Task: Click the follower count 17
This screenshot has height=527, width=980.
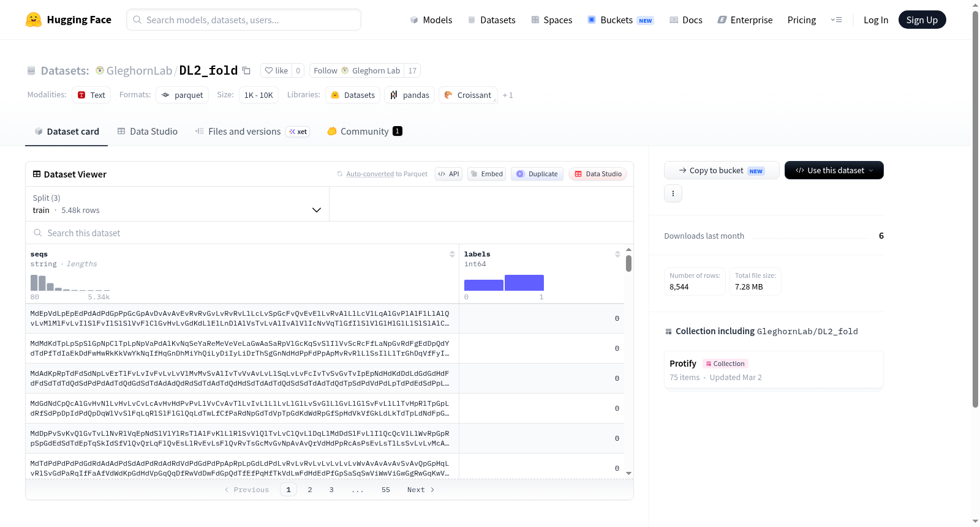Action: click(x=412, y=70)
